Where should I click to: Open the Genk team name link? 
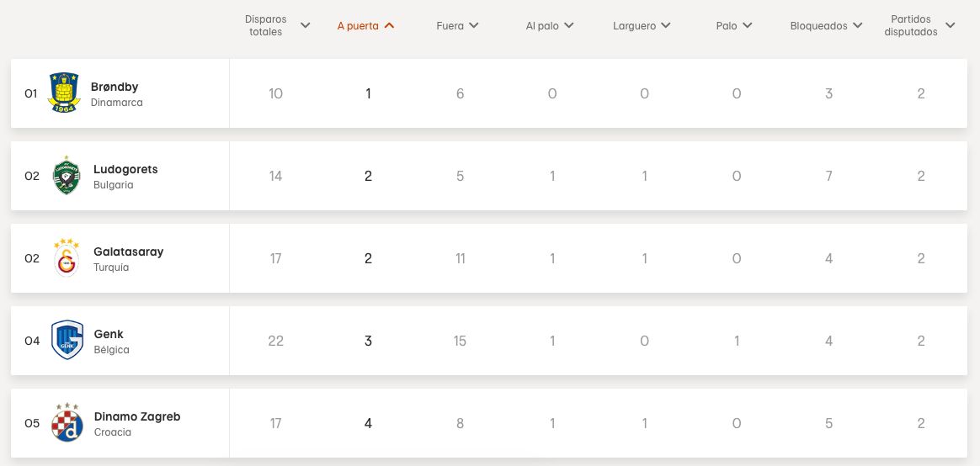(x=109, y=334)
